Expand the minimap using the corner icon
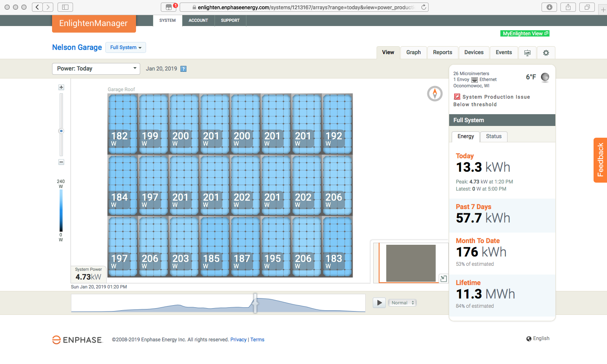This screenshot has width=607, height=364. coord(443,278)
